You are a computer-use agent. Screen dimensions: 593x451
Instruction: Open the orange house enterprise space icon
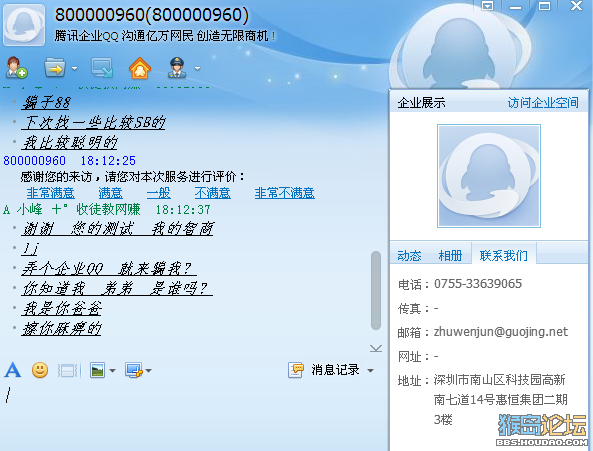pos(140,68)
